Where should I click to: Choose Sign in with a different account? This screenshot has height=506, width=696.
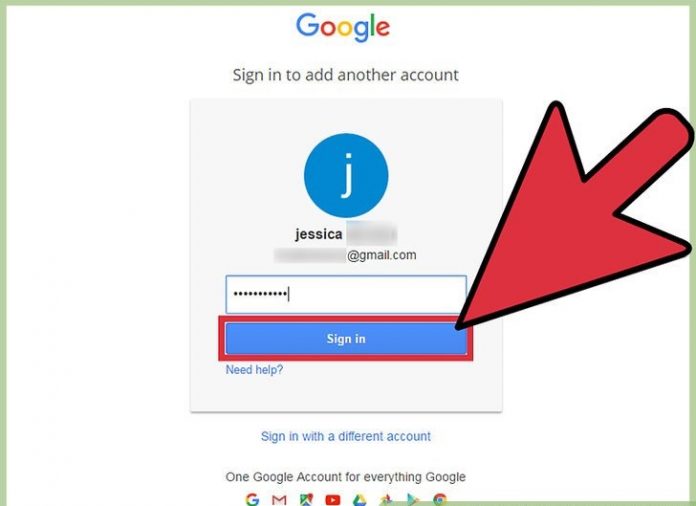(x=346, y=436)
